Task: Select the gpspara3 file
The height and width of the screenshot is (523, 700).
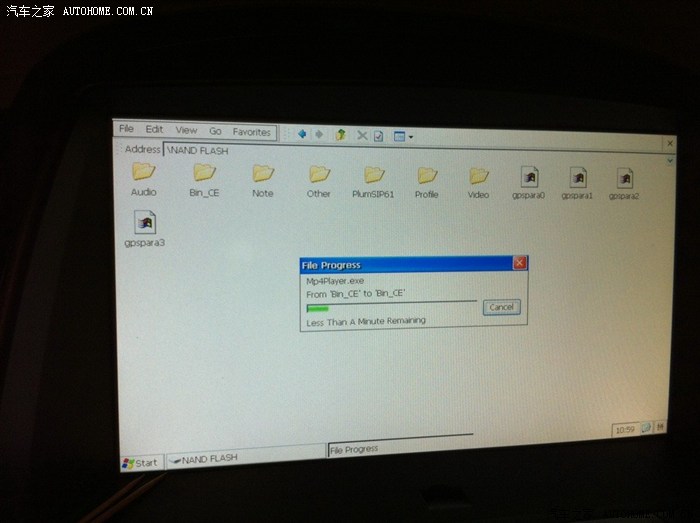Action: pyautogui.click(x=145, y=223)
